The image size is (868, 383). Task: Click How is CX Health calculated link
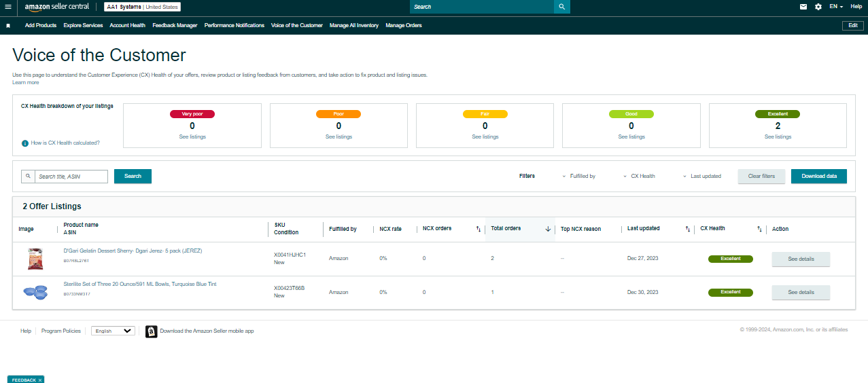coord(65,143)
